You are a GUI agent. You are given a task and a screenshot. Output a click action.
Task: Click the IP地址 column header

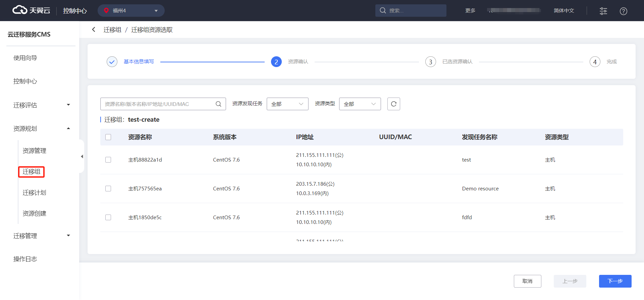pos(305,137)
